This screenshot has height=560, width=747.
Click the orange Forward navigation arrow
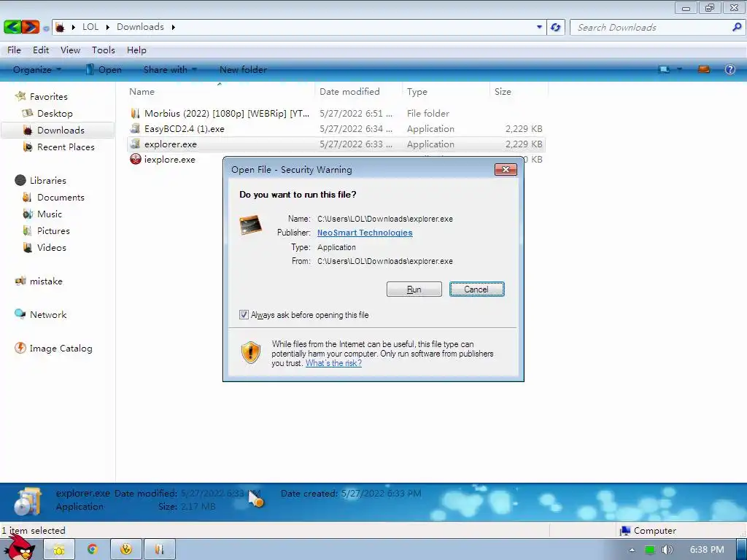(31, 27)
